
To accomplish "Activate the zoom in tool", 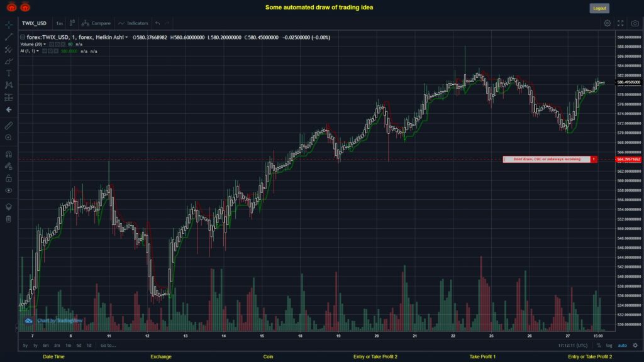I will [9, 138].
